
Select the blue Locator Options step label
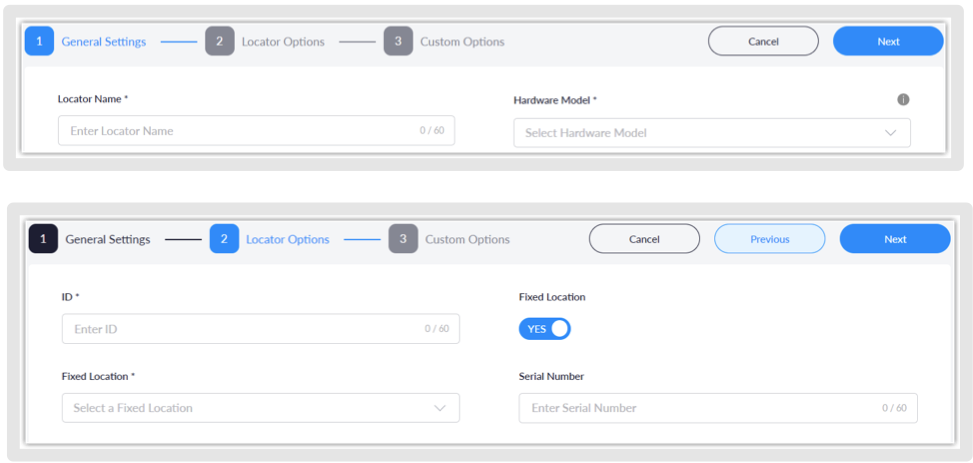coord(288,239)
